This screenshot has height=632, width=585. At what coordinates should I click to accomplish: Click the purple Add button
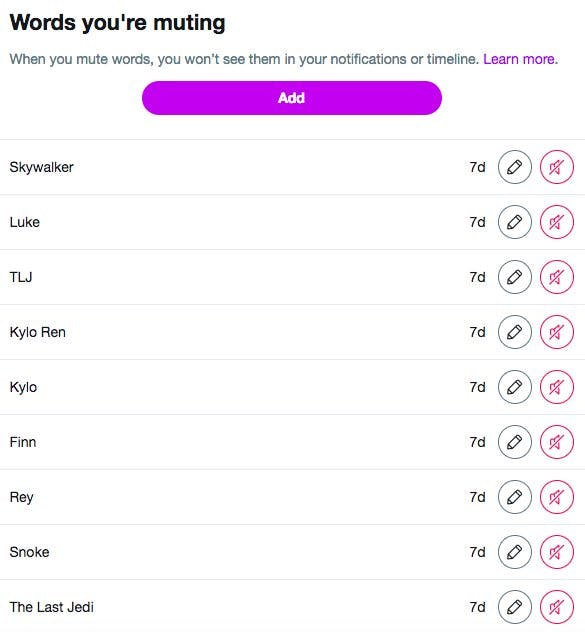(292, 98)
